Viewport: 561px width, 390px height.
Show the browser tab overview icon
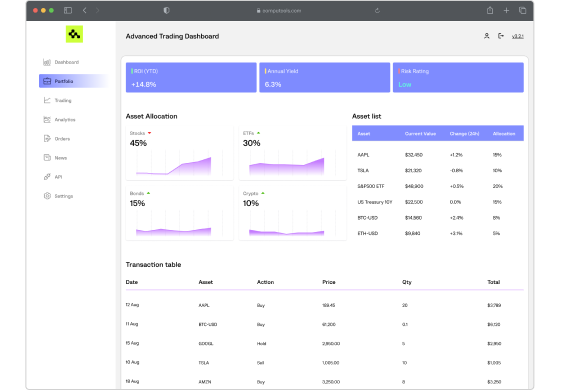(522, 10)
